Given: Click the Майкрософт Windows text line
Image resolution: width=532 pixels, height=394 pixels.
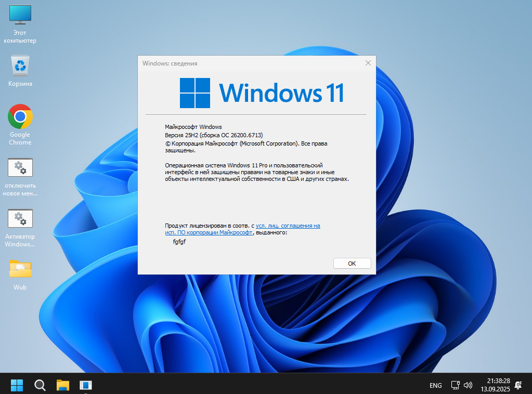Looking at the screenshot, I should click(x=193, y=127).
